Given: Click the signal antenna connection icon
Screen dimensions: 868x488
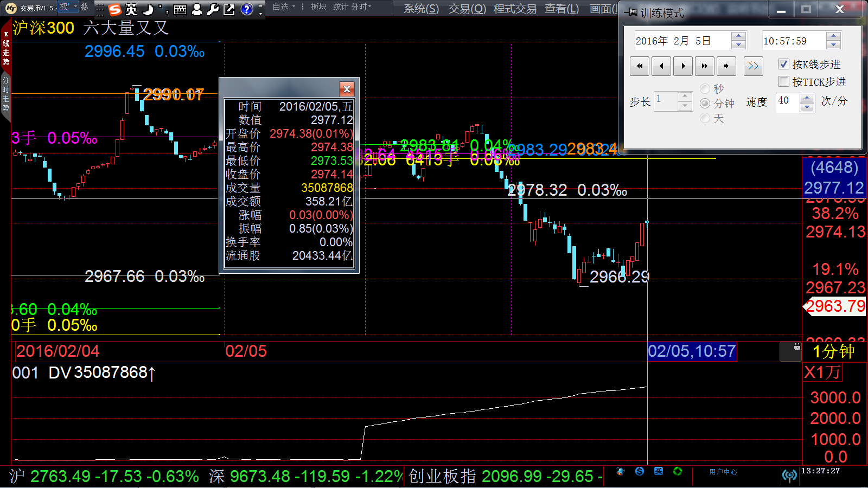Looking at the screenshot, I should 789,476.
